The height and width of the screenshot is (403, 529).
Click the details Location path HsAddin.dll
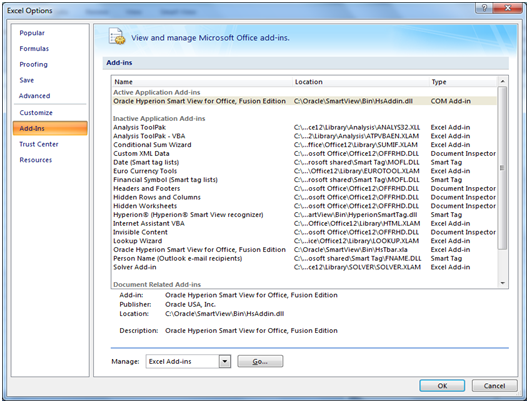point(224,314)
